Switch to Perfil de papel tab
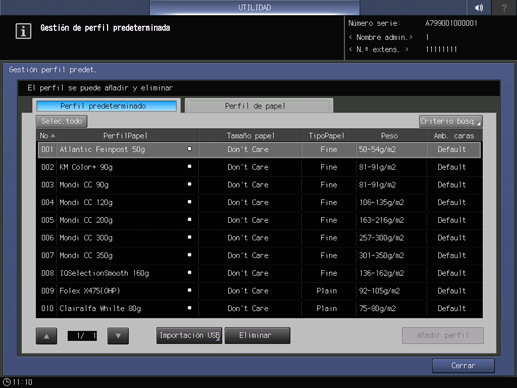This screenshot has width=517, height=388. [x=259, y=106]
